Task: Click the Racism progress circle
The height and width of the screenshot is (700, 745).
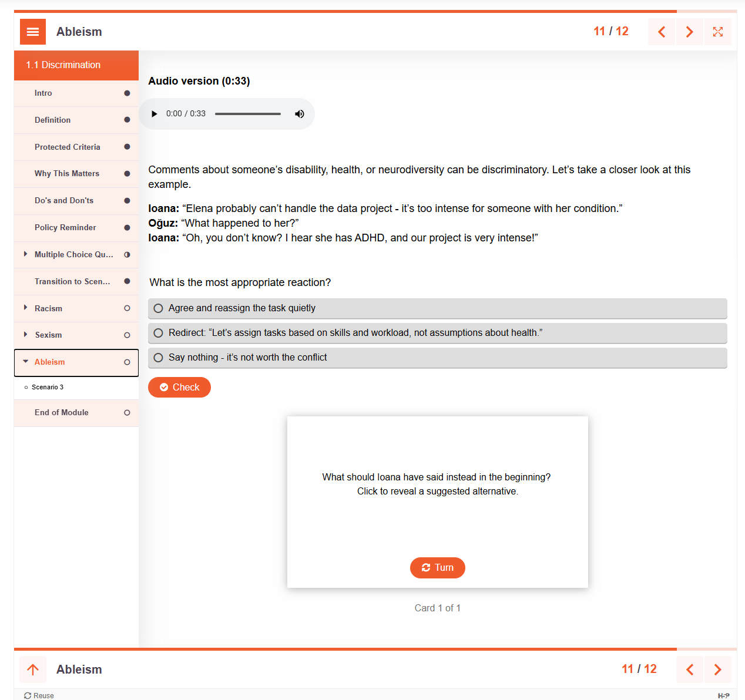Action: coord(127,308)
